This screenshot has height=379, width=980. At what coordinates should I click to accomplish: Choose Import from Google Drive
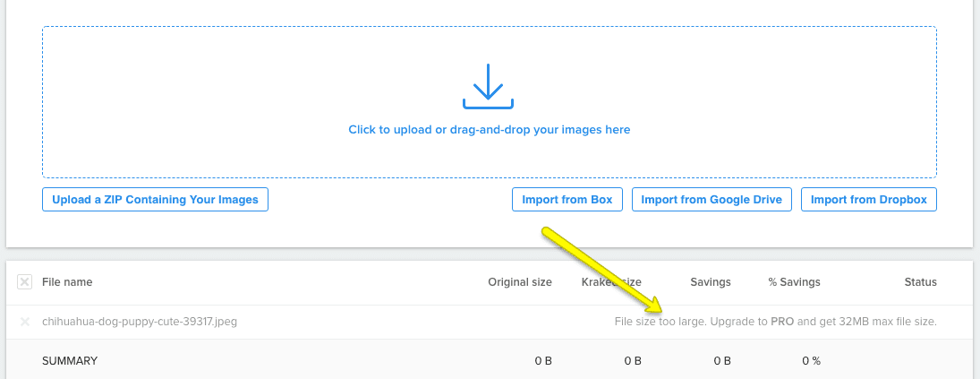[x=712, y=200]
